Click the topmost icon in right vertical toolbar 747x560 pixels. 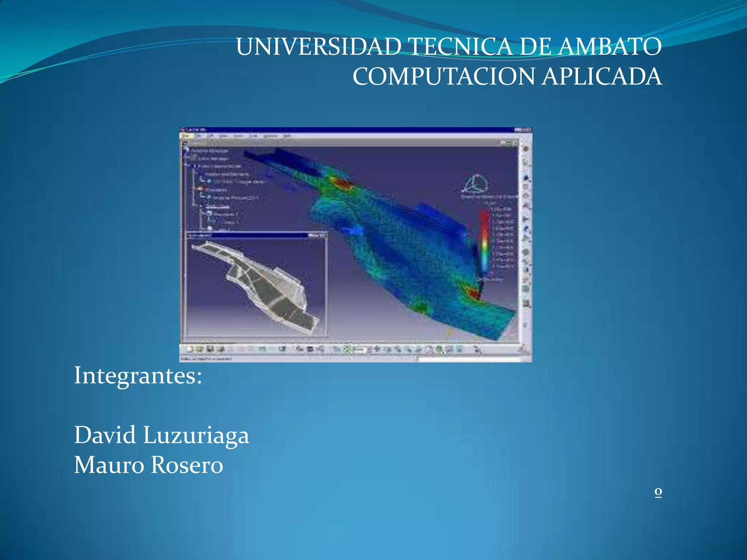(526, 149)
